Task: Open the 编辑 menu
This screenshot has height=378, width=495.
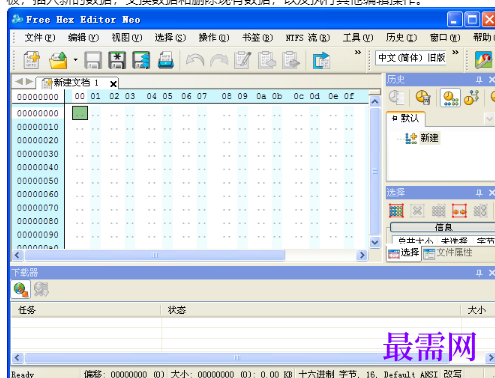Action: tap(83, 38)
